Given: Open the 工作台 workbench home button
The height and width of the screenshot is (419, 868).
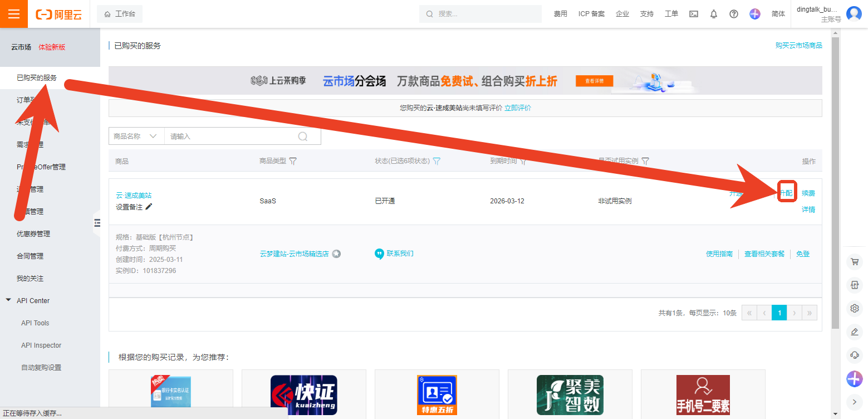Looking at the screenshot, I should click(120, 14).
